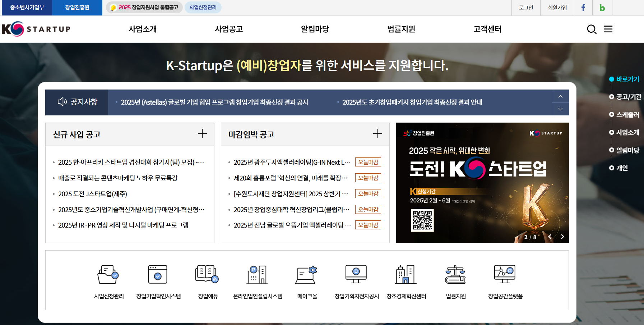This screenshot has width=644, height=325.
Task: Open the Naver blog 'b' icon
Action: pyautogui.click(x=602, y=8)
